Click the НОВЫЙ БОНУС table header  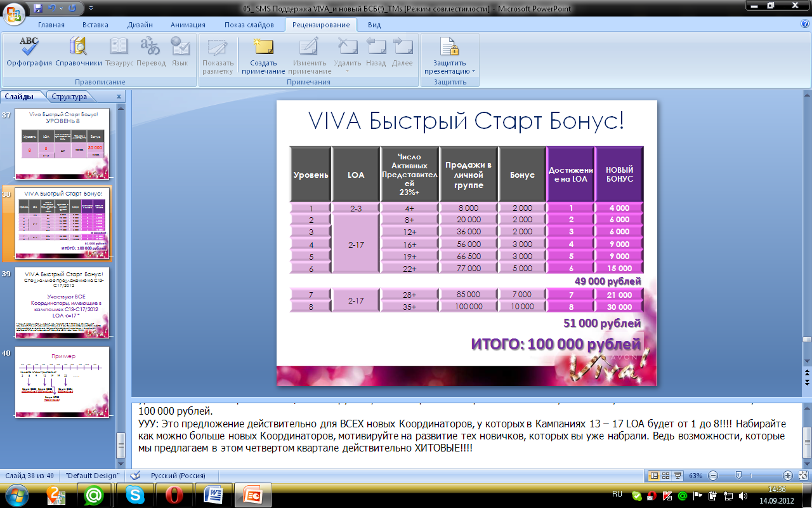click(x=619, y=175)
